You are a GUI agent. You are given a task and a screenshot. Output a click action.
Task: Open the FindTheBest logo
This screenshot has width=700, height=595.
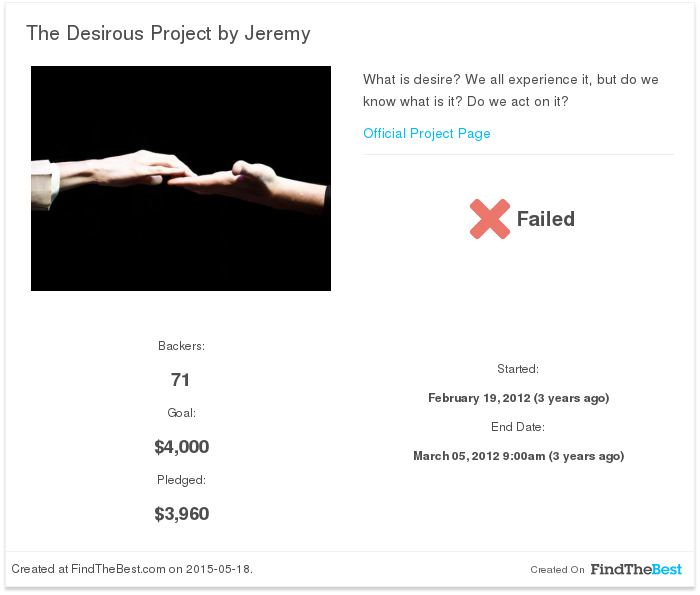[x=636, y=569]
